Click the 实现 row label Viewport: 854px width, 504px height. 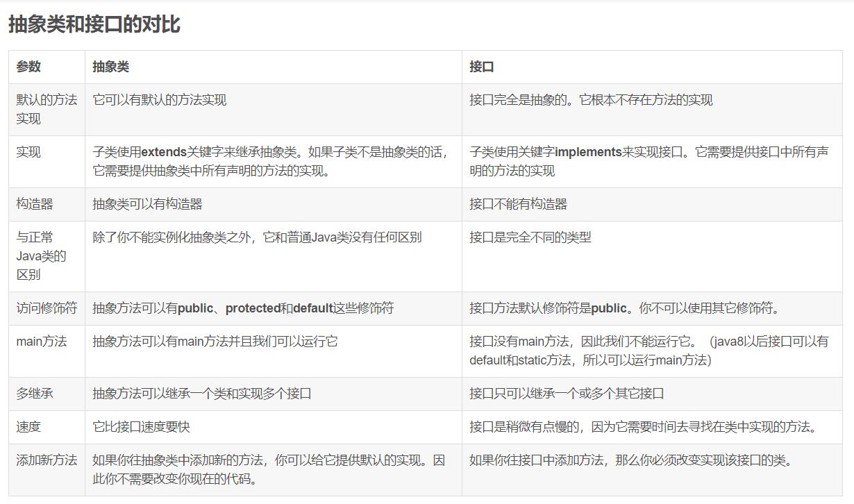click(x=47, y=162)
